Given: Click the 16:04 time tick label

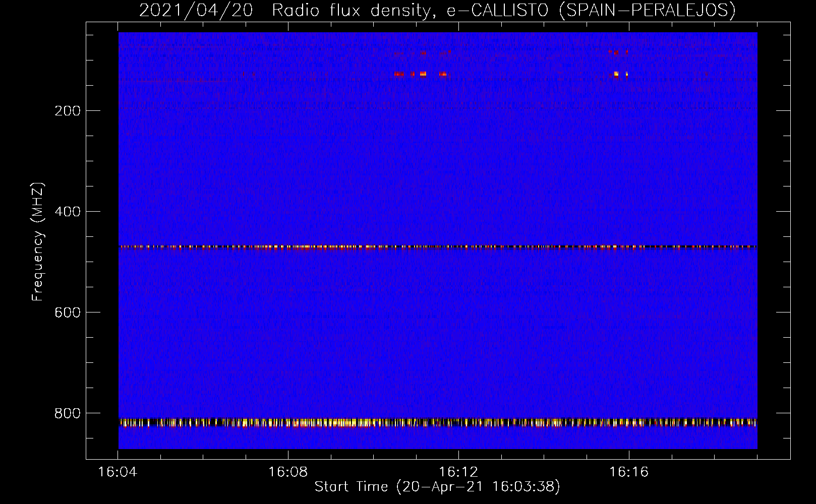Looking at the screenshot, I should pyautogui.click(x=118, y=472).
